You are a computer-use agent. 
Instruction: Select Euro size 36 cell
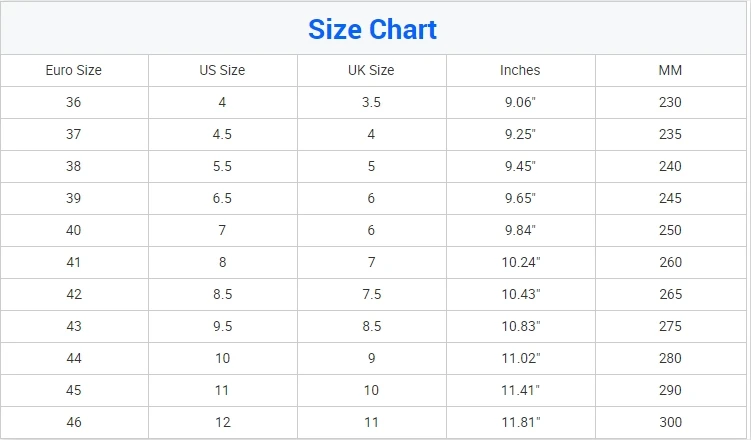(x=74, y=102)
